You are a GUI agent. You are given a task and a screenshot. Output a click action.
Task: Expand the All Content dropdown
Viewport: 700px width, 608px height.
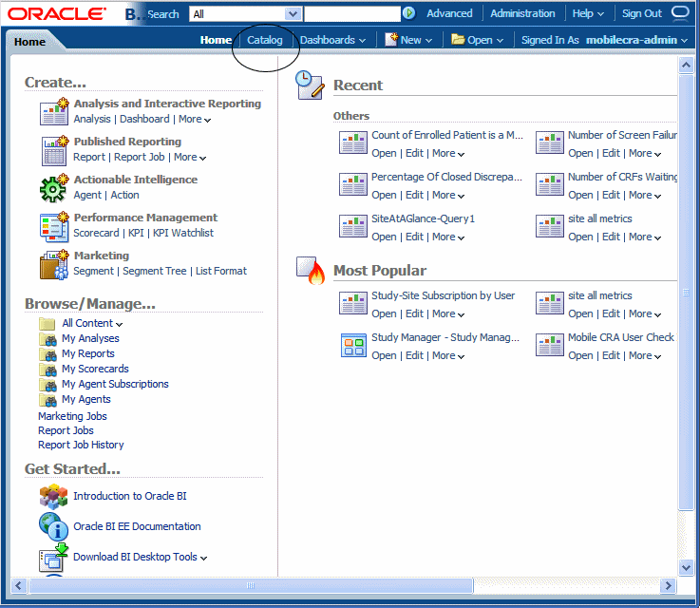click(119, 324)
